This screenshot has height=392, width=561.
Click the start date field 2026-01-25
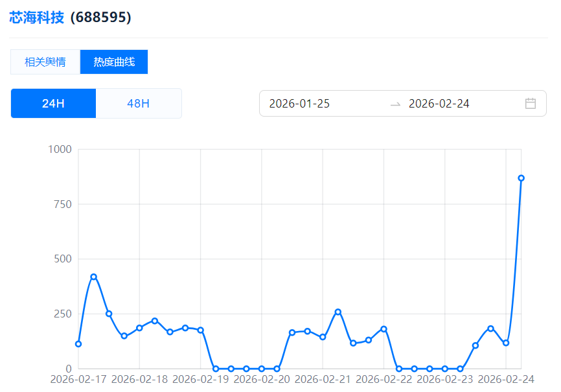pyautogui.click(x=299, y=104)
